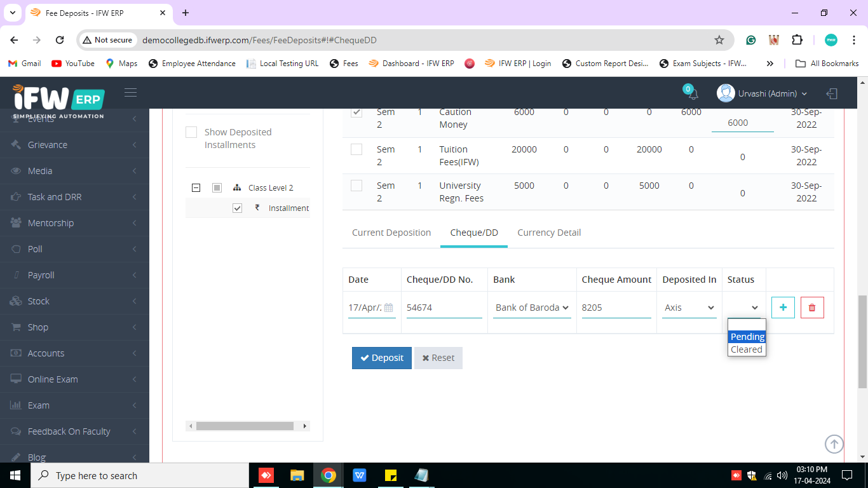Choose Cleared from status list
This screenshot has width=868, height=488.
click(747, 349)
